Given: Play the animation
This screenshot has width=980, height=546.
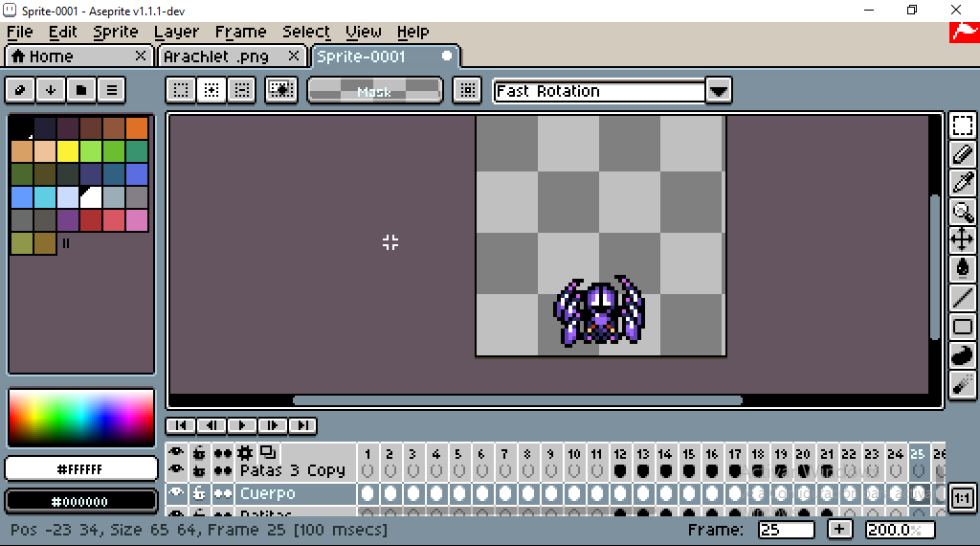Looking at the screenshot, I should coord(242,425).
